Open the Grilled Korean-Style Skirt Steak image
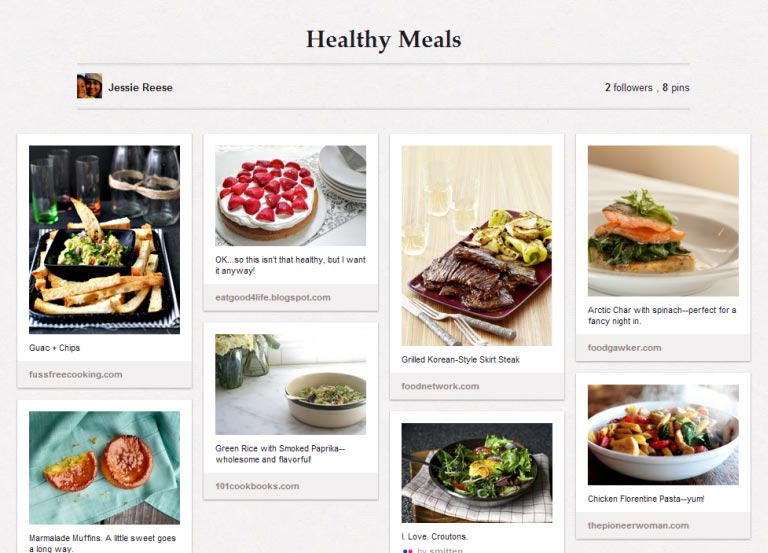 pos(477,245)
